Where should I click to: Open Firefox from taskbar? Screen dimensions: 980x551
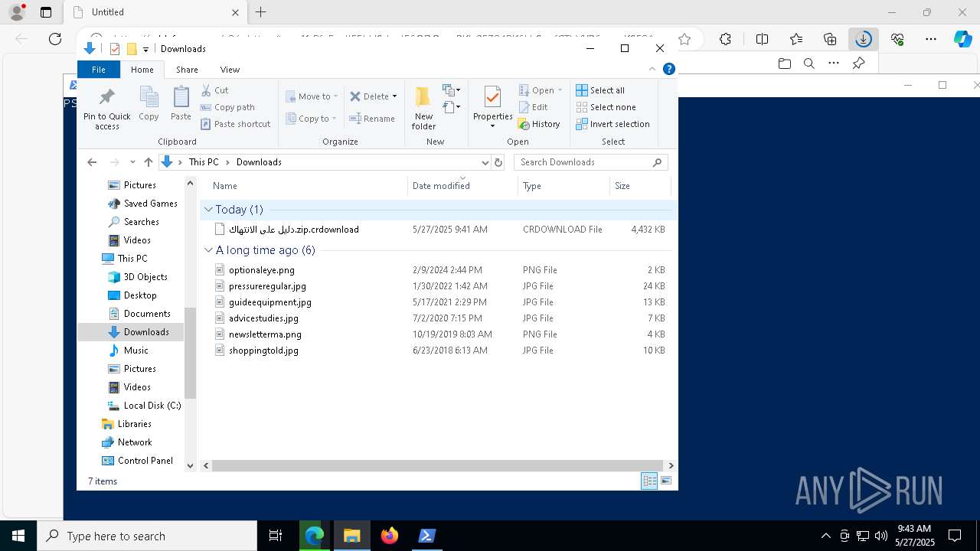pyautogui.click(x=390, y=536)
